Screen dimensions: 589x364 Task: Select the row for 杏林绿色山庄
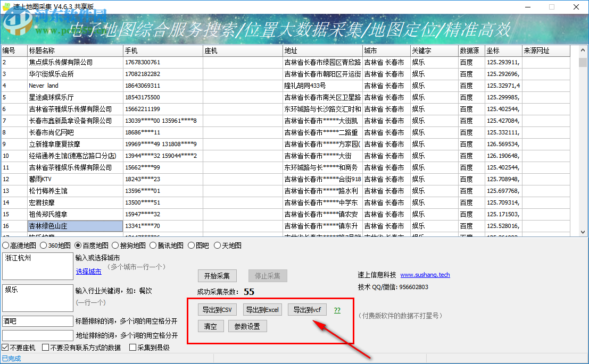coord(74,225)
